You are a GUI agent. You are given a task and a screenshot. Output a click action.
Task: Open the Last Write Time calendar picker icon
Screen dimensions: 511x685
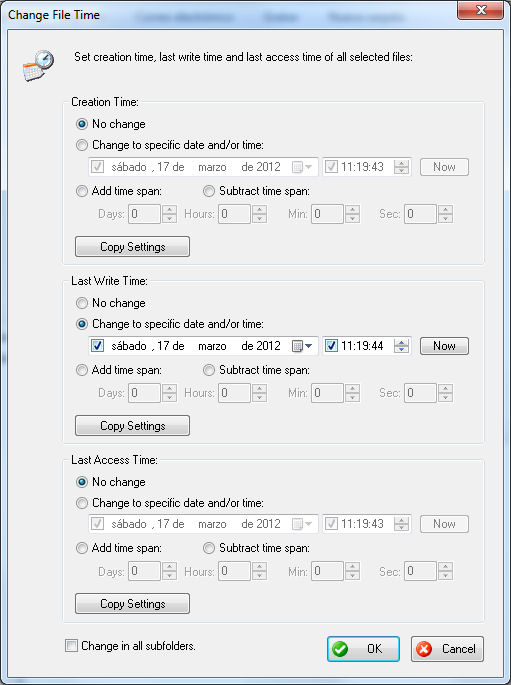(302, 346)
